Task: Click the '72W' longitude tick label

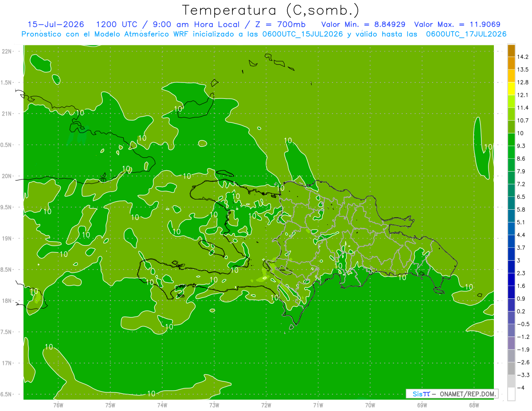Action: coord(266,405)
